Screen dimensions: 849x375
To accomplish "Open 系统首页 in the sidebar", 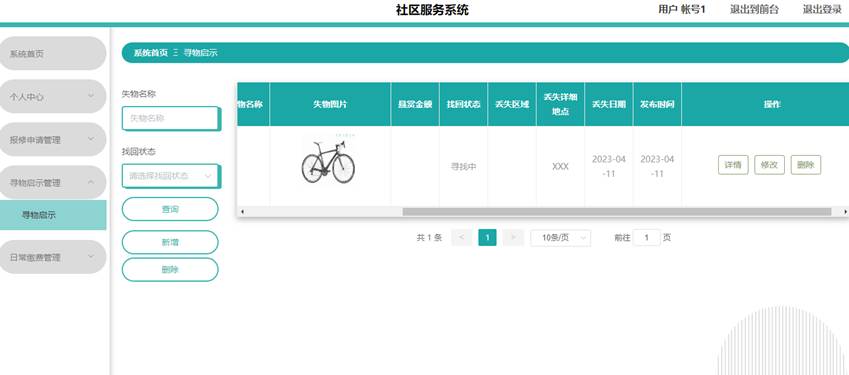I will pyautogui.click(x=53, y=54).
